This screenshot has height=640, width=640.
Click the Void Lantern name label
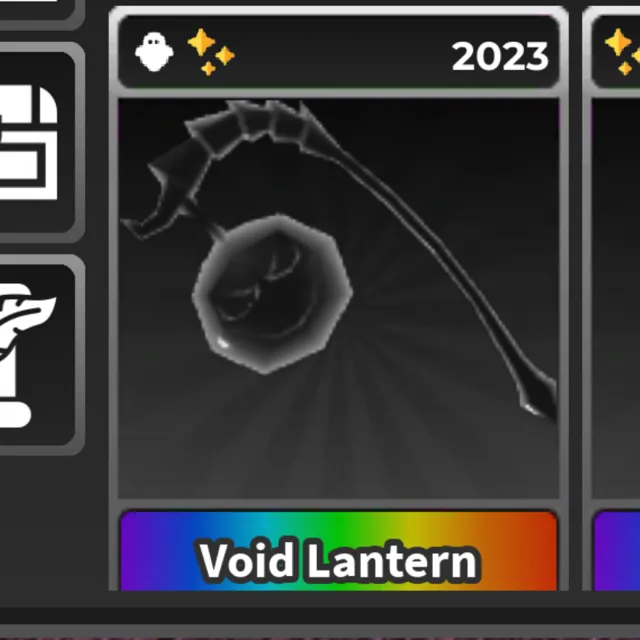[338, 560]
